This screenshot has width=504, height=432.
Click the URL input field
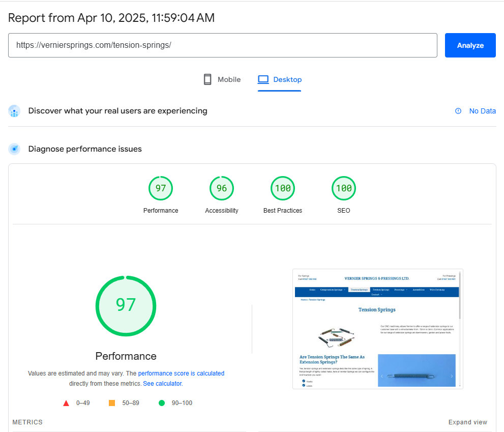[x=222, y=45]
